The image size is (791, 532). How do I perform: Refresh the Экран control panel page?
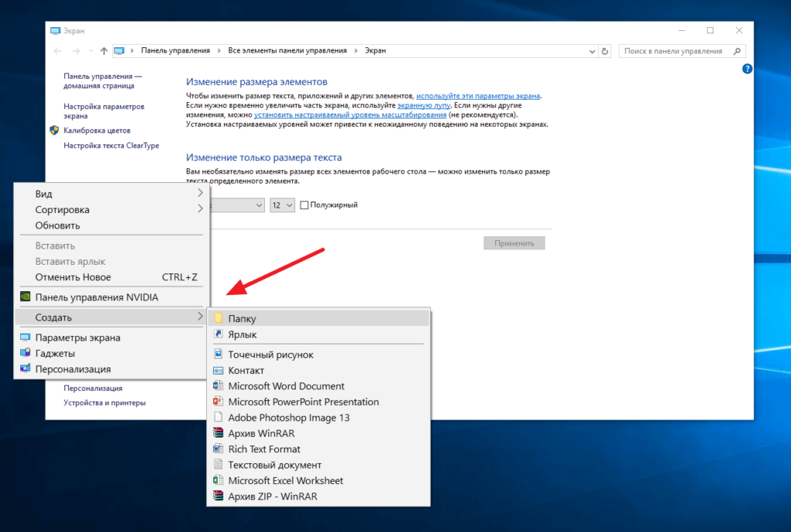click(x=605, y=51)
